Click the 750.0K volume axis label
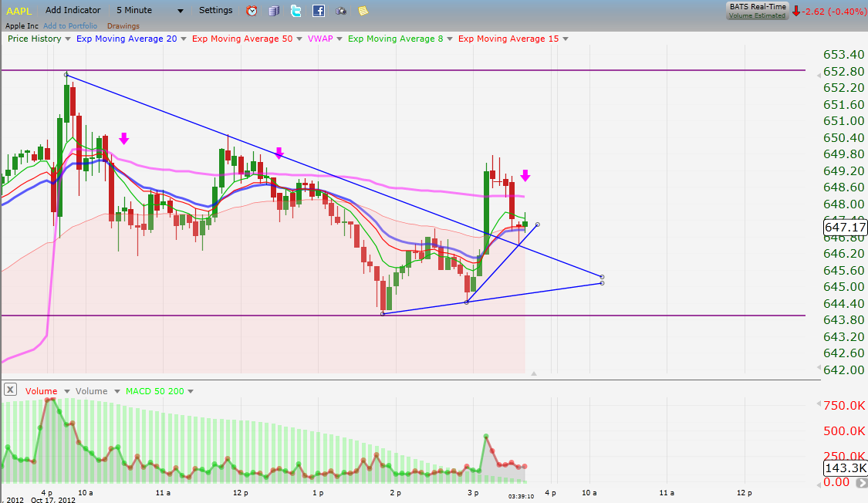Viewport: 868px width, 503px height. [843, 405]
